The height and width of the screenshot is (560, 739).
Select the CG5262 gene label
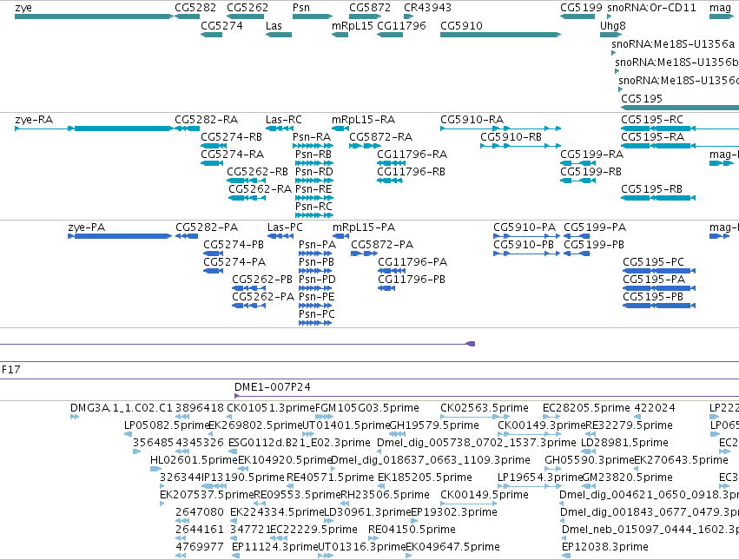tap(247, 8)
